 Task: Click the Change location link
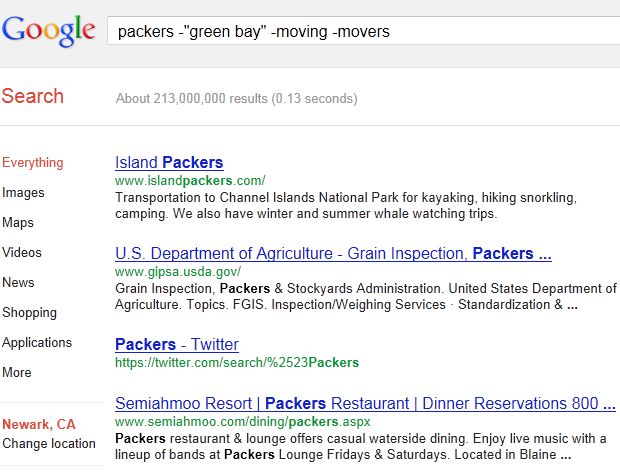(49, 443)
